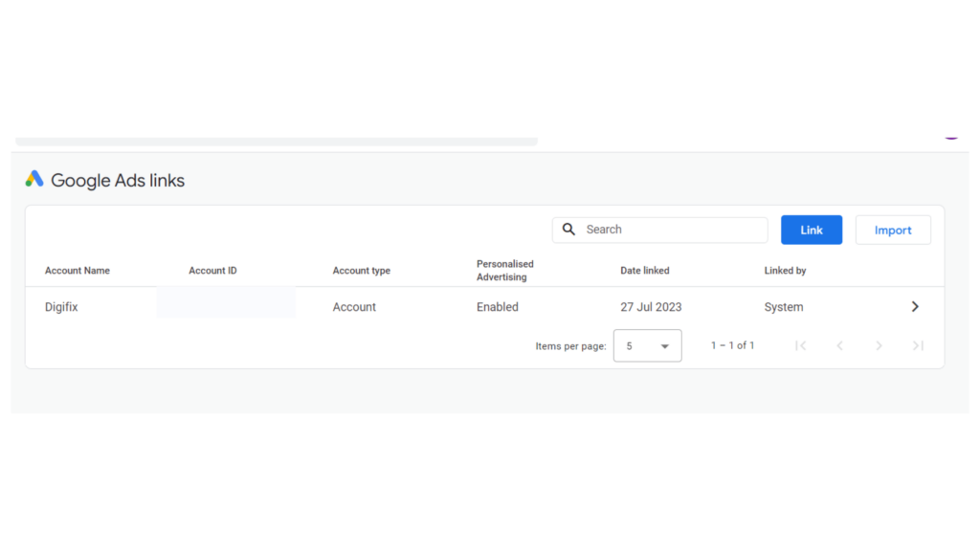Click the Enabled status cell
Image resolution: width=980 pixels, height=551 pixels.
(498, 307)
